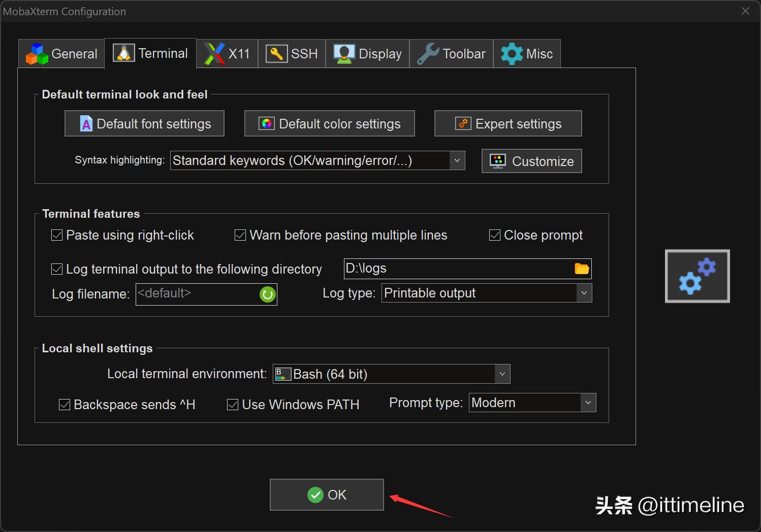Open the Prompt type dropdown

point(588,403)
